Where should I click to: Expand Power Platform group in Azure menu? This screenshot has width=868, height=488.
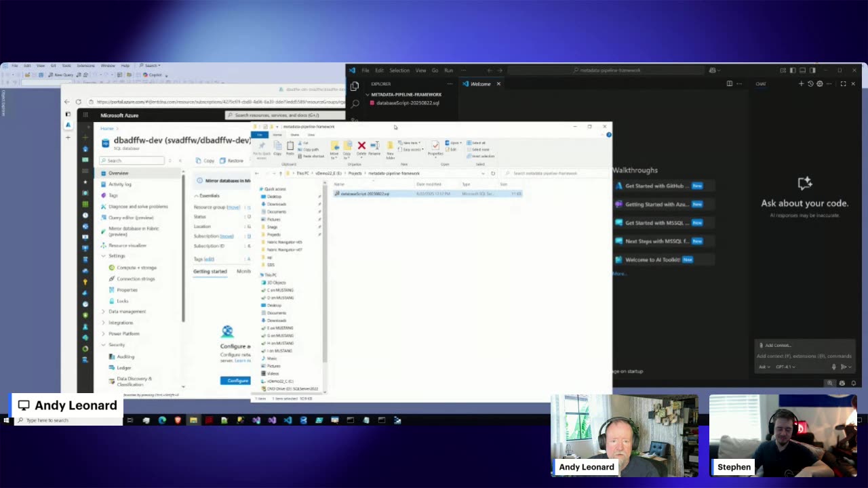(x=103, y=333)
